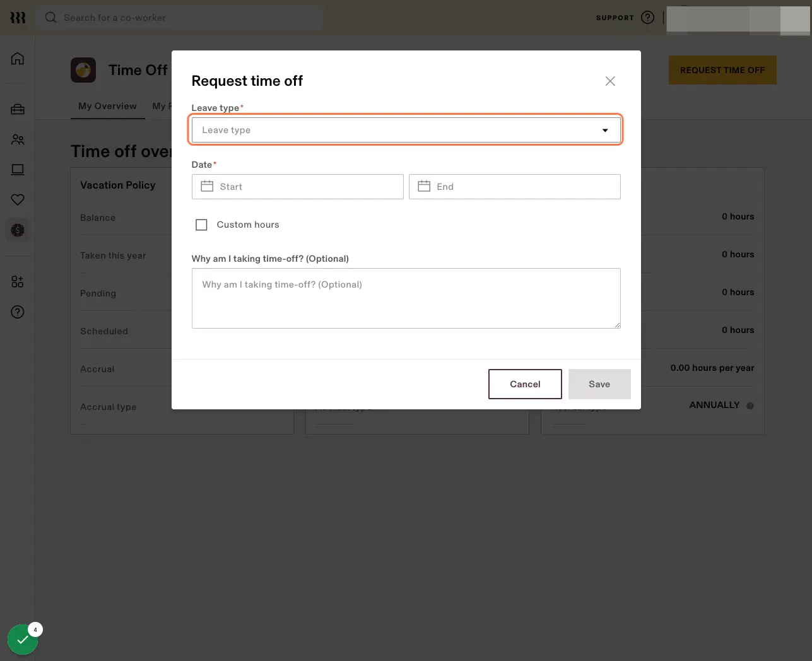
Task: Close the Request time off dialog
Action: tap(610, 81)
